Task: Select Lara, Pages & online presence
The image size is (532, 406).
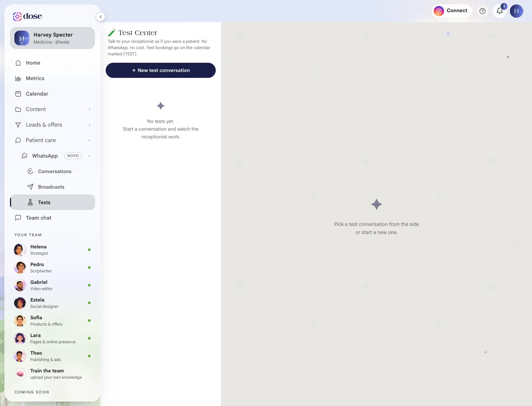Action: coord(52,338)
